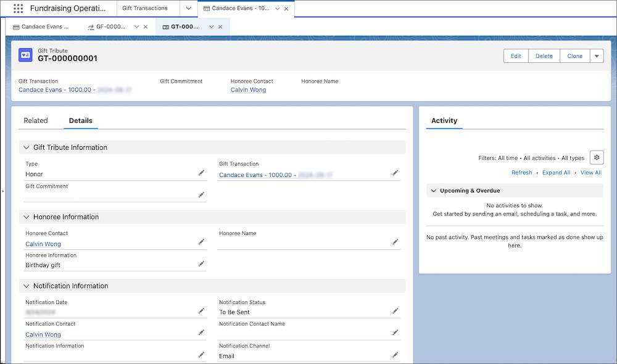The image size is (617, 364).
Task: Edit the Honoree Name pencil icon
Action: 395,242
